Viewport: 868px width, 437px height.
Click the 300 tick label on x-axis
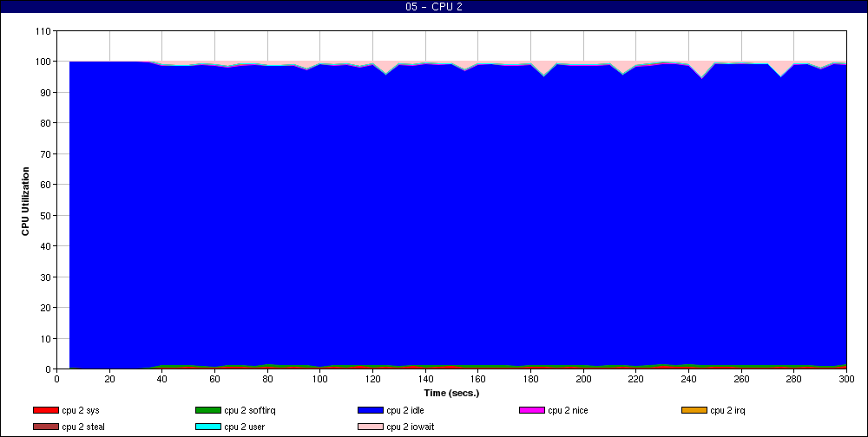[x=846, y=379]
